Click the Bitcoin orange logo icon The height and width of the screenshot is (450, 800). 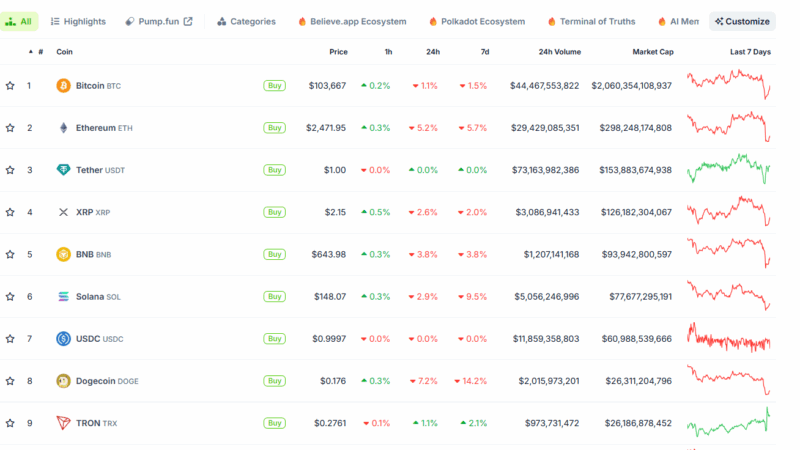[63, 86]
